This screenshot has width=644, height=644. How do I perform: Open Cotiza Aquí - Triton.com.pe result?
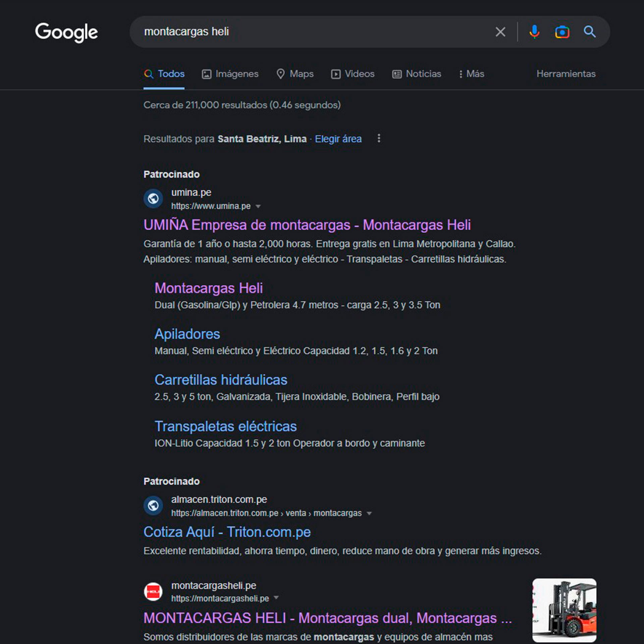tap(227, 532)
